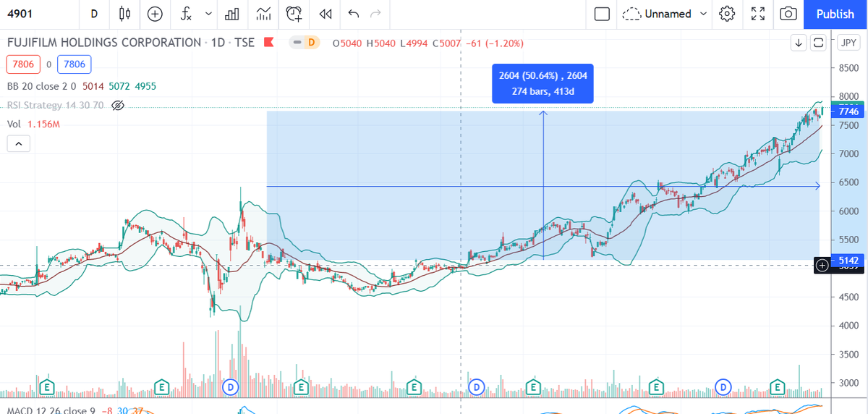Screen dimensions: 868x414
Task: Open the candlestick chart type selector
Action: click(124, 14)
